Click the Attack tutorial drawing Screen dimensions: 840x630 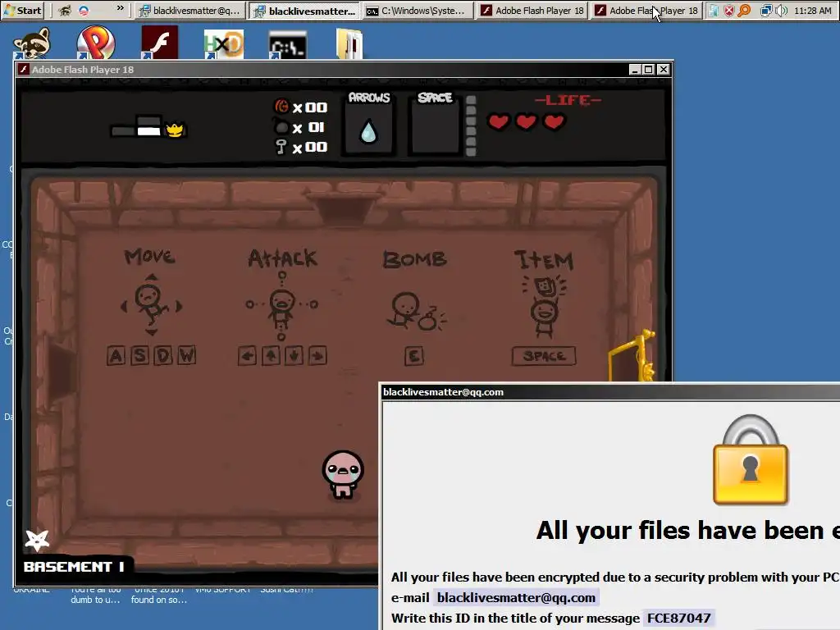[282, 306]
